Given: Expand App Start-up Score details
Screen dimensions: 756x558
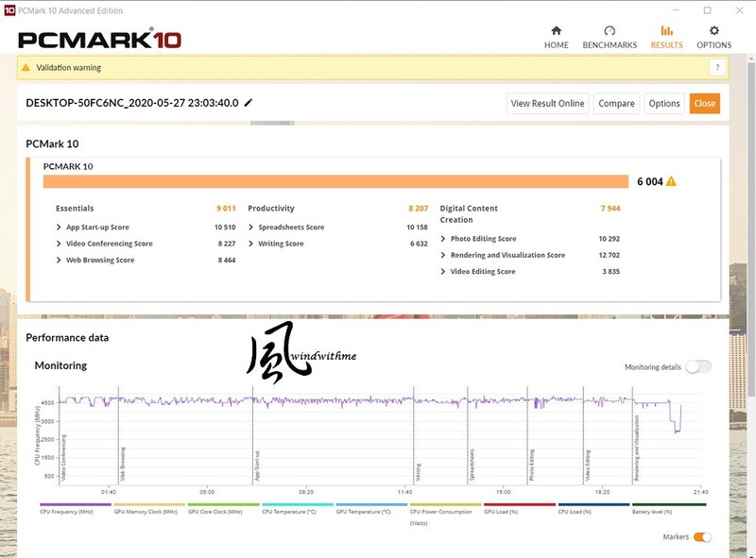Looking at the screenshot, I should coord(60,228).
